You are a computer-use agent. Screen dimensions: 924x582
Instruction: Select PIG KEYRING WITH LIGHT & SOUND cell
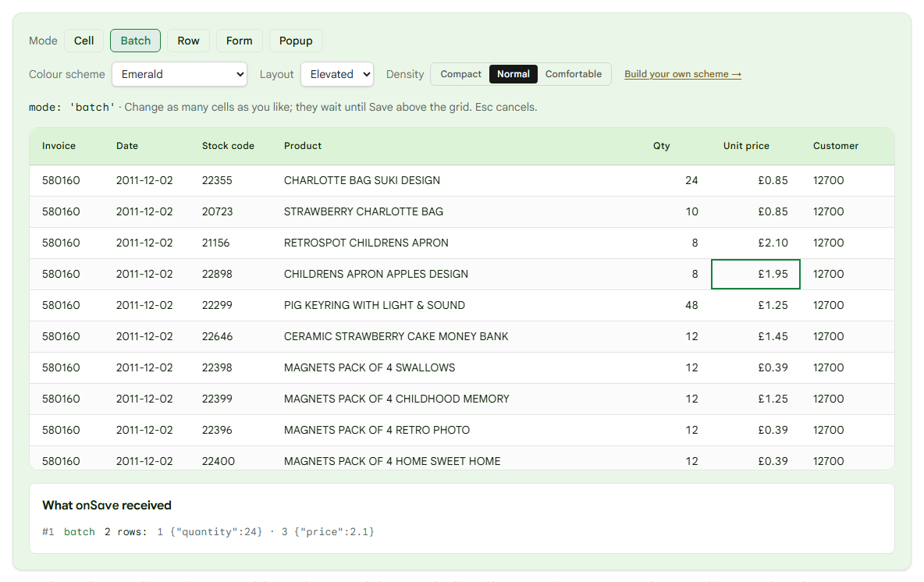pos(457,305)
